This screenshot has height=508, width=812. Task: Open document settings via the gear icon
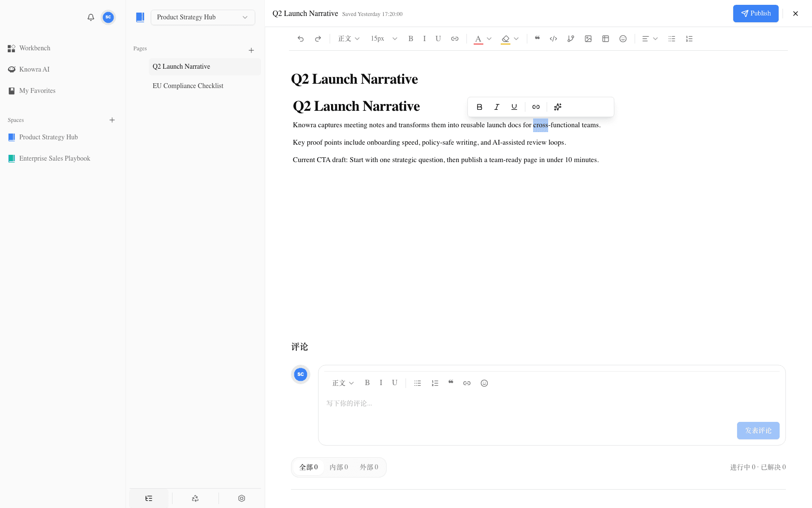[241, 498]
